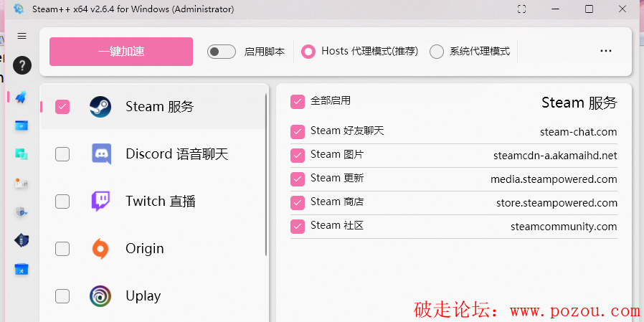The height and width of the screenshot is (322, 644).
Task: Click the Twitch logo icon
Action: click(100, 202)
